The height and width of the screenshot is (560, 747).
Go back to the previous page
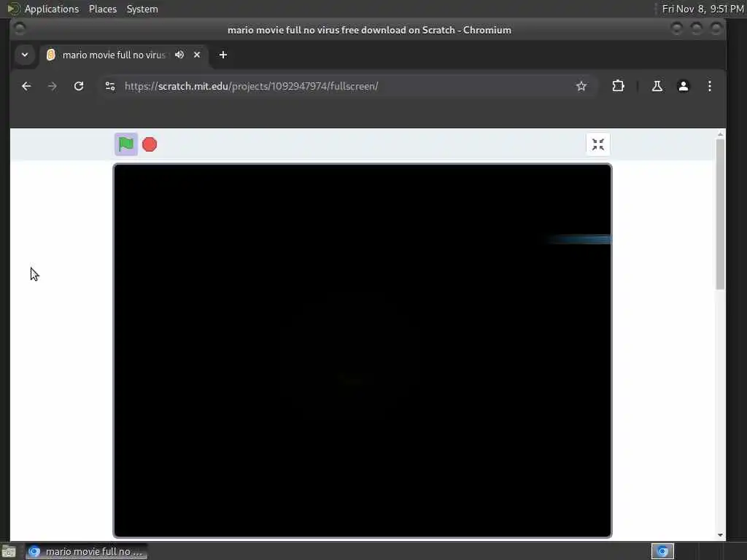26,86
